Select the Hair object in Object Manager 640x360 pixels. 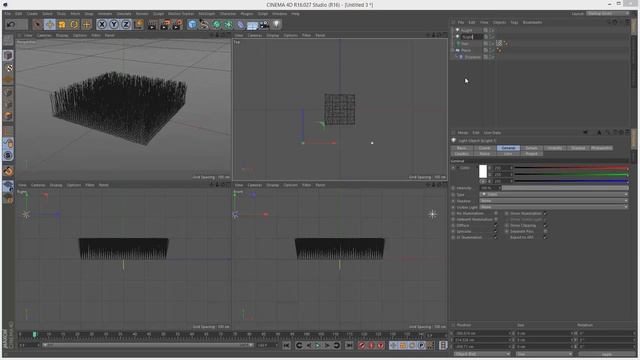464,44
